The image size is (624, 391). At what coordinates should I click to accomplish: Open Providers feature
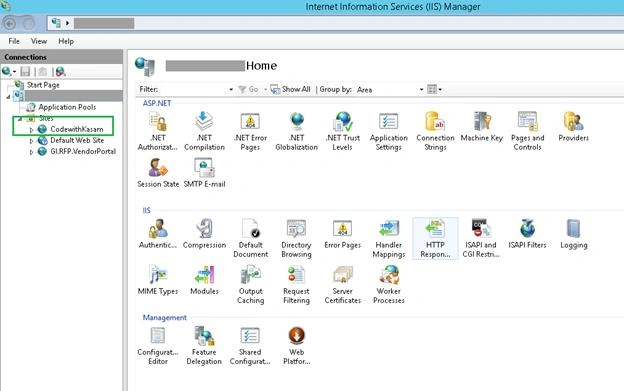573,126
